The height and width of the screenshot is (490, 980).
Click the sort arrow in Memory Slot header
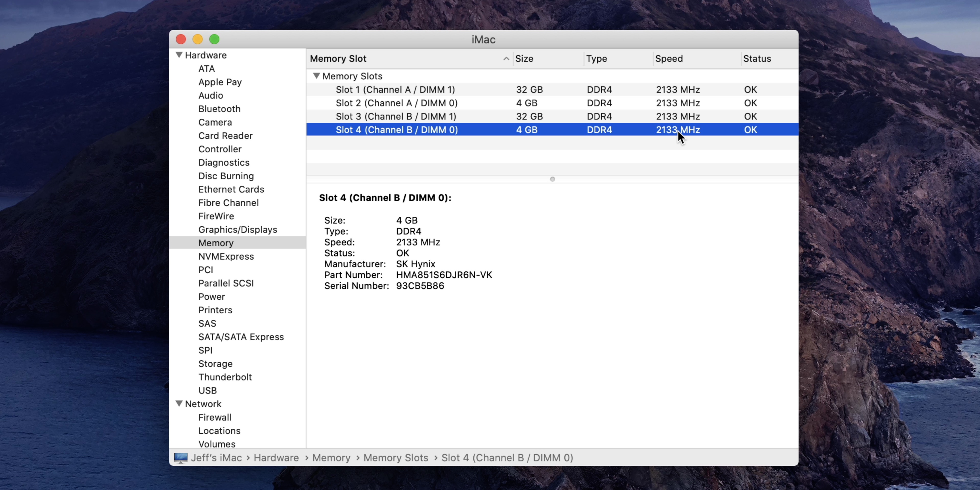(x=506, y=59)
